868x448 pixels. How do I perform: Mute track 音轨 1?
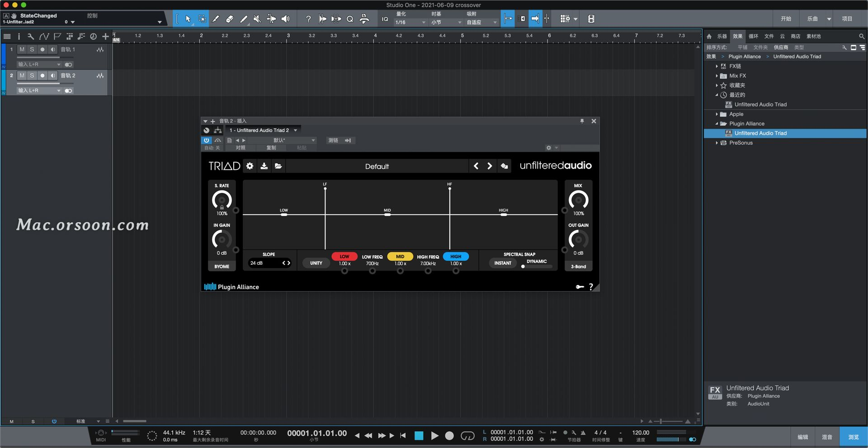(x=22, y=49)
